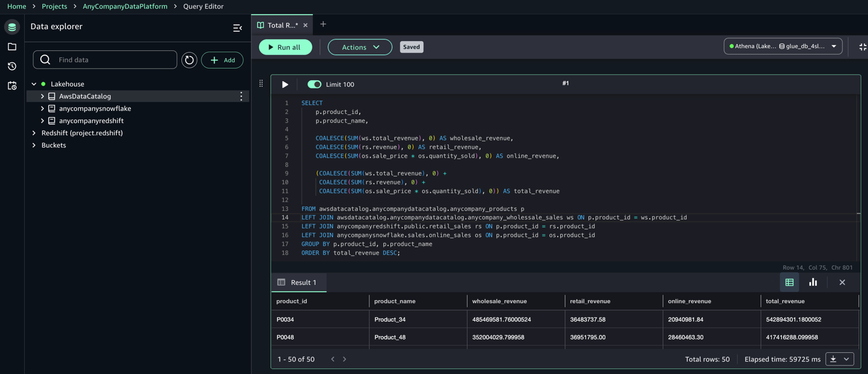Click the Add data button
Screen dimensions: 868x374
[222, 60]
